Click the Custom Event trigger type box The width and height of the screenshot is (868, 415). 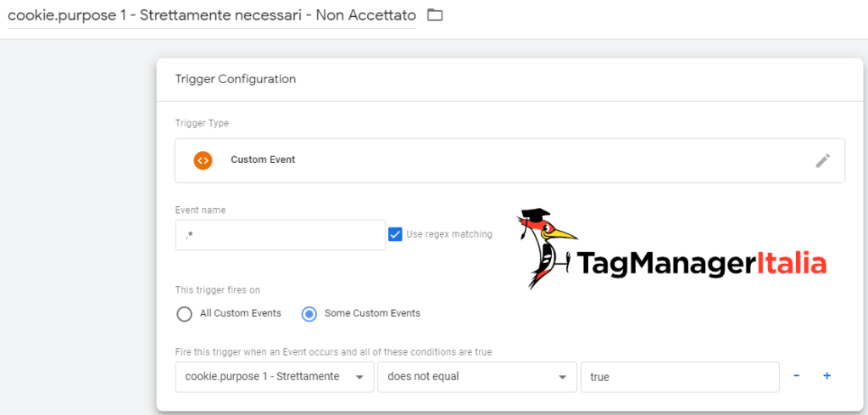coord(509,160)
